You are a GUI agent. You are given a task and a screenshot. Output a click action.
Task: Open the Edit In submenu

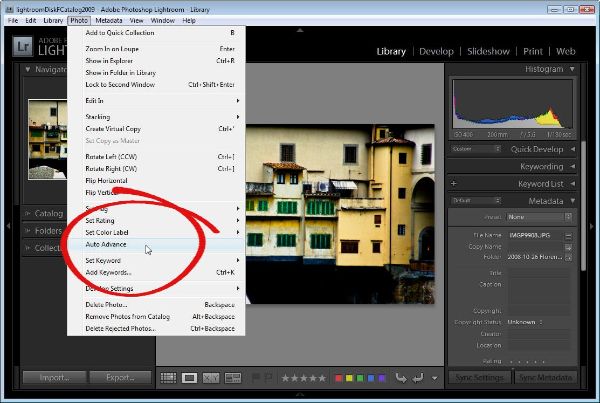tap(156, 101)
